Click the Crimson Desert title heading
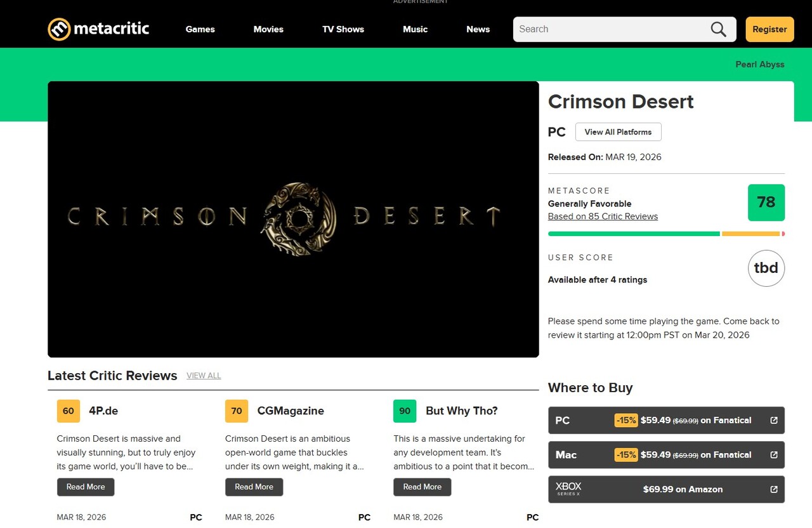Viewport: 812px width, 528px height. coord(620,102)
